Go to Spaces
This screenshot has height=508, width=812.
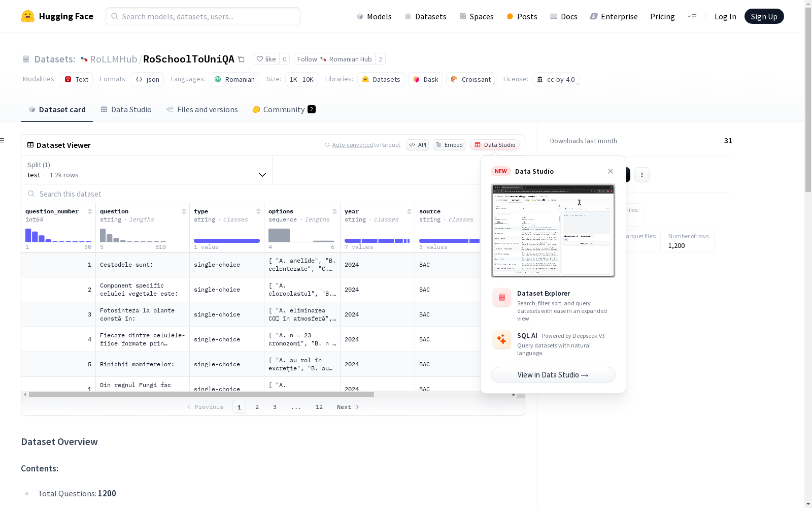tap(477, 16)
